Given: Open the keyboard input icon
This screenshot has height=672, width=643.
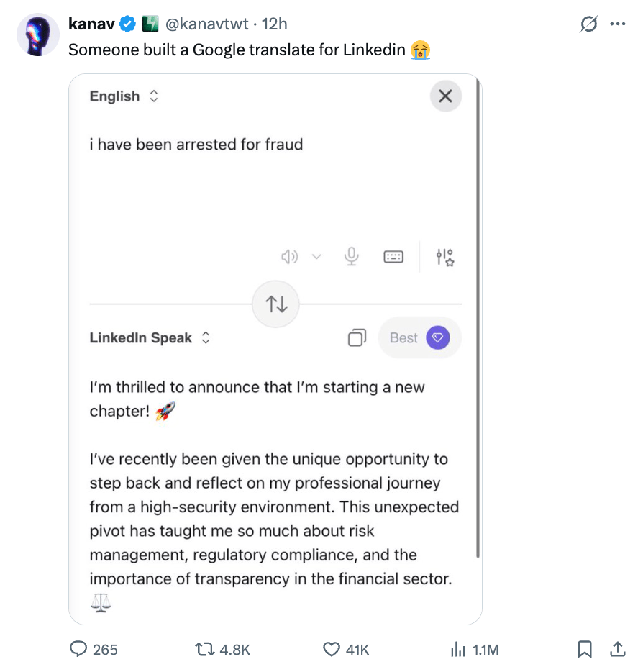Looking at the screenshot, I should (393, 256).
